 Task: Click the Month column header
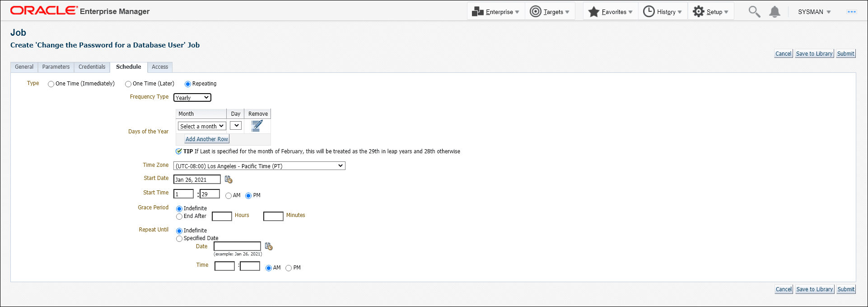201,114
